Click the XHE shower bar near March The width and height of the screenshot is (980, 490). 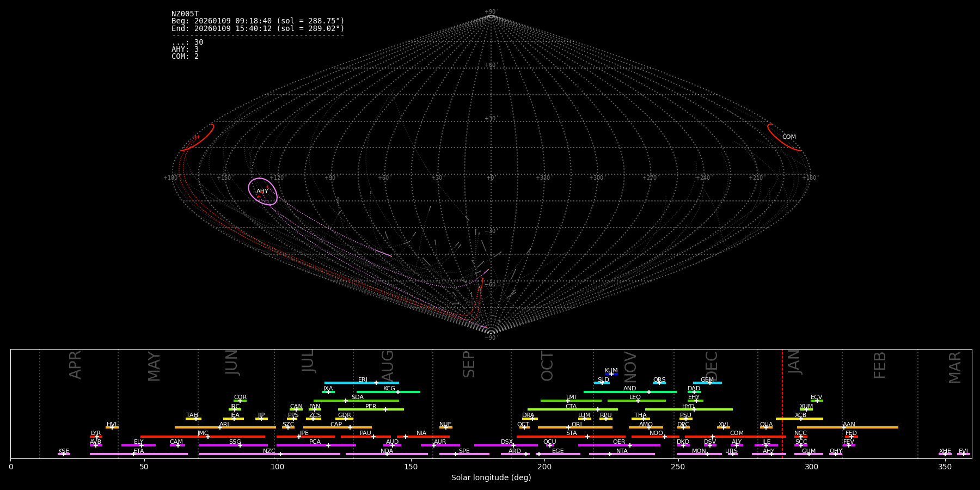pos(945,454)
